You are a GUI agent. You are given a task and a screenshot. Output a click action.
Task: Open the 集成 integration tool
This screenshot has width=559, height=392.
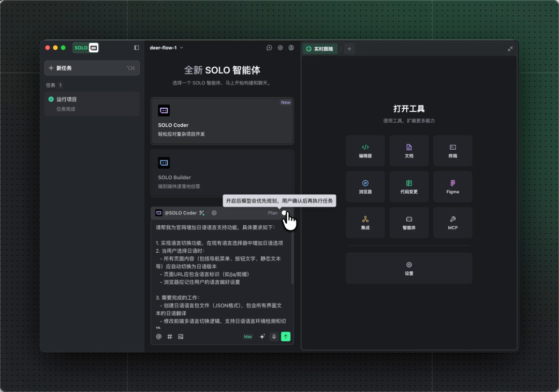tap(365, 223)
